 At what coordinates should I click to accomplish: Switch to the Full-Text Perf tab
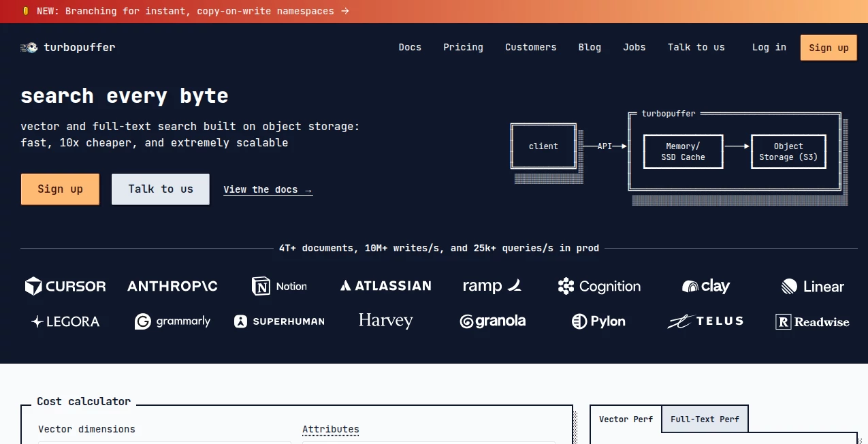pyautogui.click(x=705, y=419)
